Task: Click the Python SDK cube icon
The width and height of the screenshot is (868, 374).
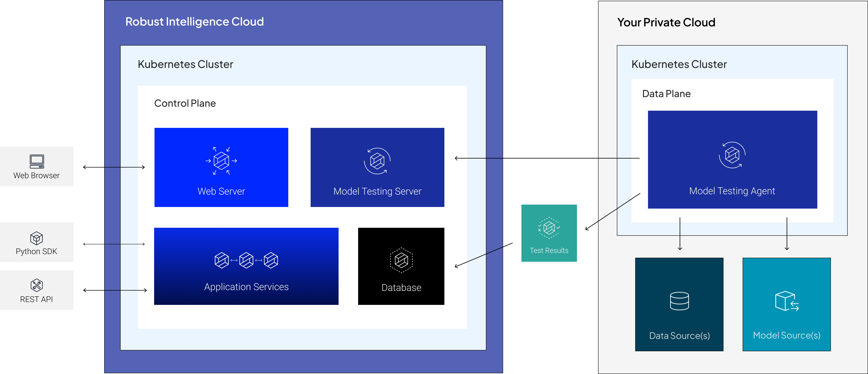Action: (36, 238)
